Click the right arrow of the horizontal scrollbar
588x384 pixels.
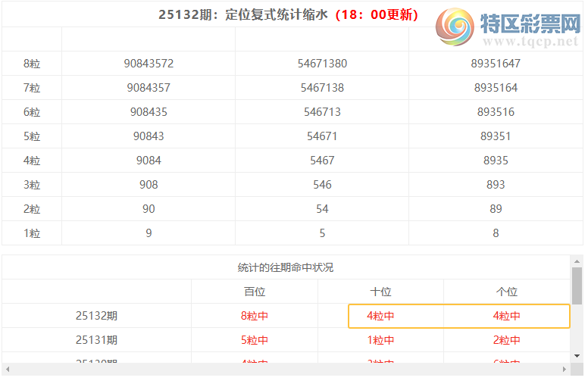coord(565,369)
